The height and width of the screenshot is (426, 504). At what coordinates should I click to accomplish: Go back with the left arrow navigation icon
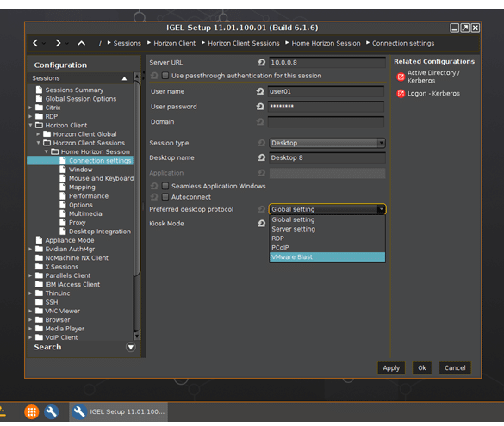(35, 43)
